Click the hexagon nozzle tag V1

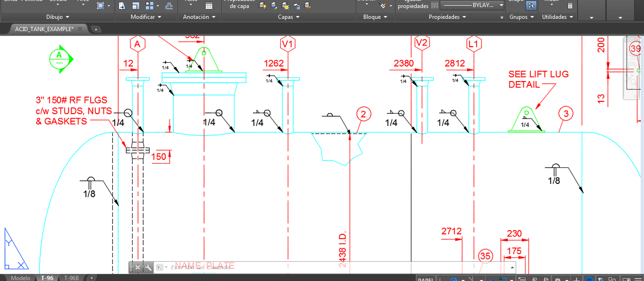tap(288, 43)
